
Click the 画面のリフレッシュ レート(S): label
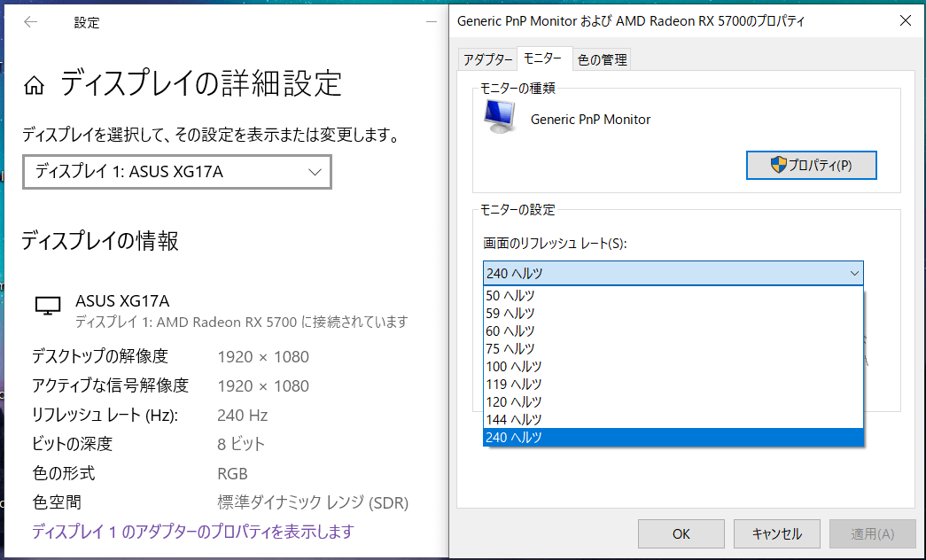click(x=555, y=244)
